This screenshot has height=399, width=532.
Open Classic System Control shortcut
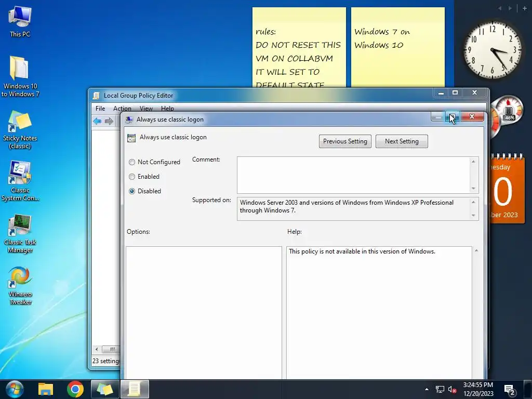tap(20, 181)
